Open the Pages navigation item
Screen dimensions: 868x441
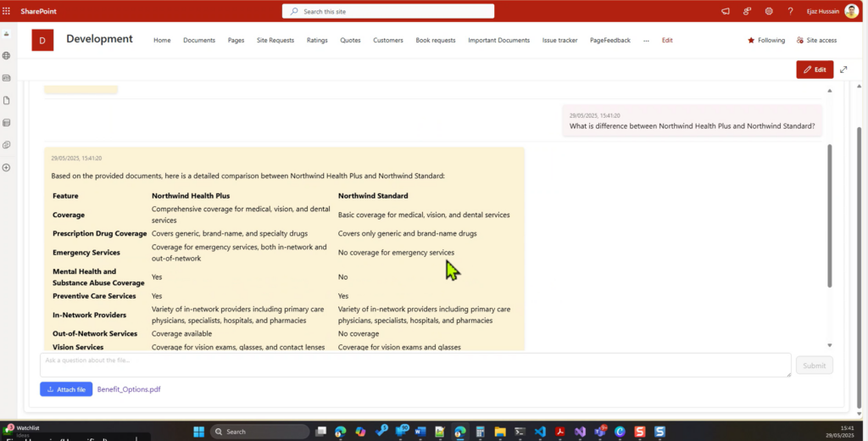pyautogui.click(x=236, y=41)
